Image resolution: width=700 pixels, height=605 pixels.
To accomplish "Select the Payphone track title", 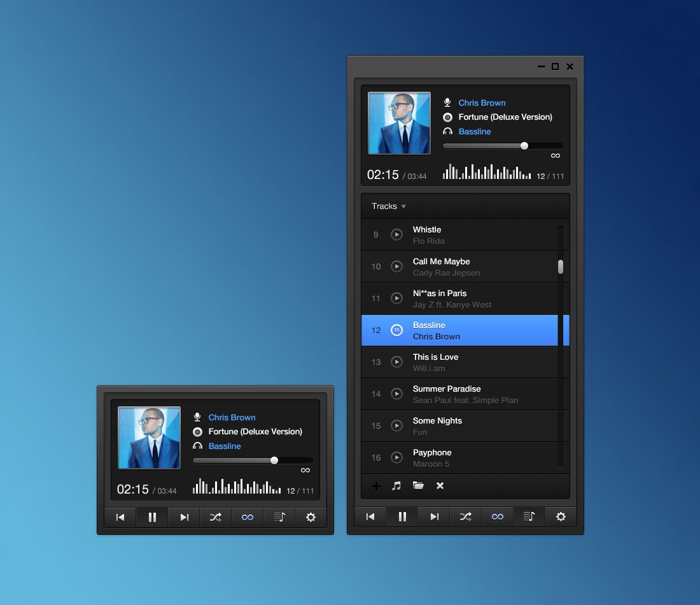I will click(431, 453).
